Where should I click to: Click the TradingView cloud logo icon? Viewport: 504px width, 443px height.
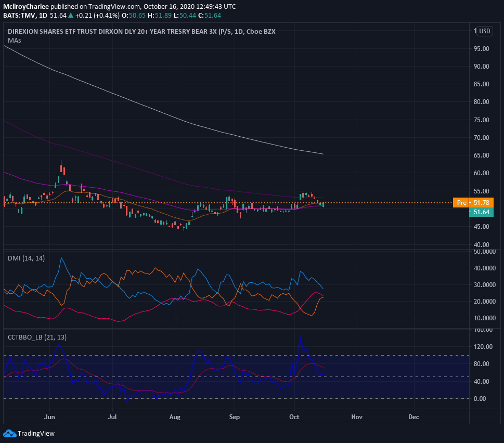click(10, 433)
